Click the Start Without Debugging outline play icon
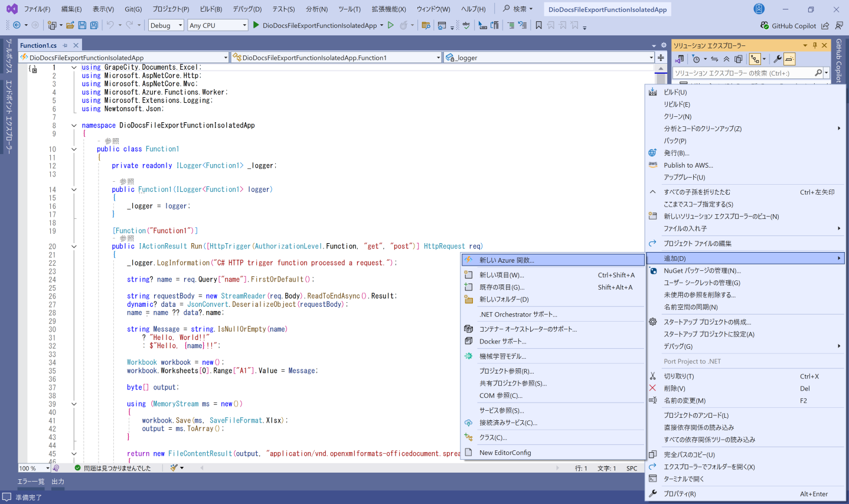Image resolution: width=849 pixels, height=504 pixels. coord(390,25)
